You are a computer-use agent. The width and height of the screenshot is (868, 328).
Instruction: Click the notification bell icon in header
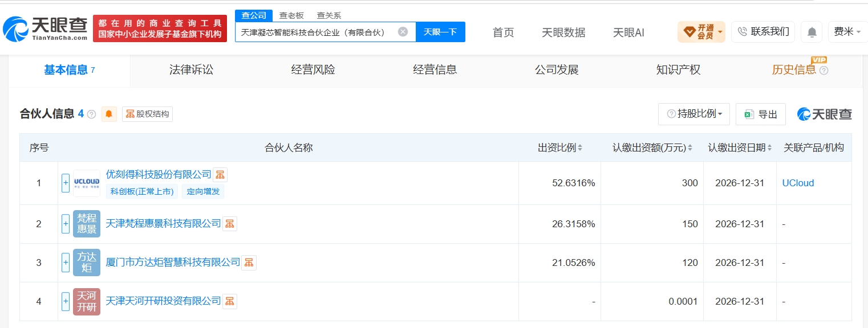coord(812,32)
